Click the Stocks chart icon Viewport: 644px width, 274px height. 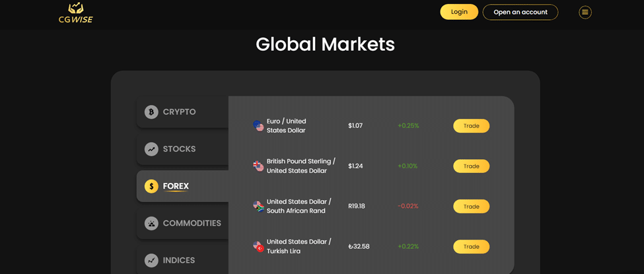[x=151, y=149]
